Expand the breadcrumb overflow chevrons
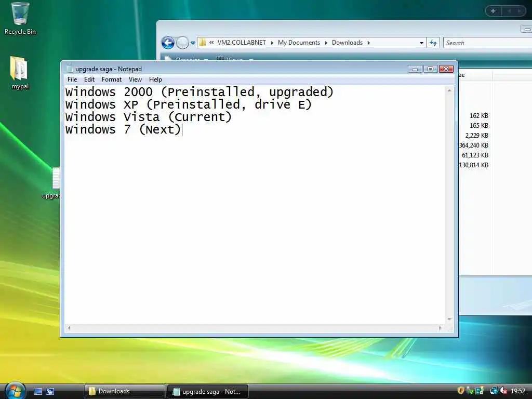 coord(211,43)
